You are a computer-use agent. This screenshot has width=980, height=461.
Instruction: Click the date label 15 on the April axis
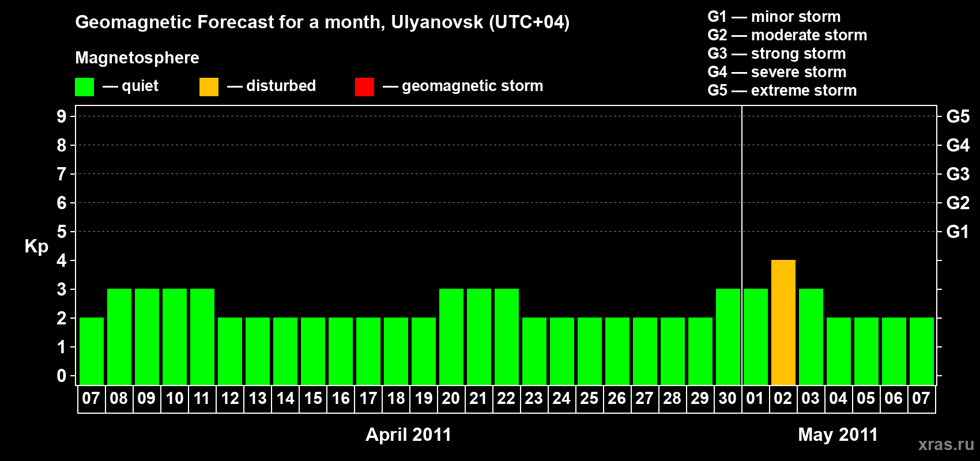click(x=313, y=399)
